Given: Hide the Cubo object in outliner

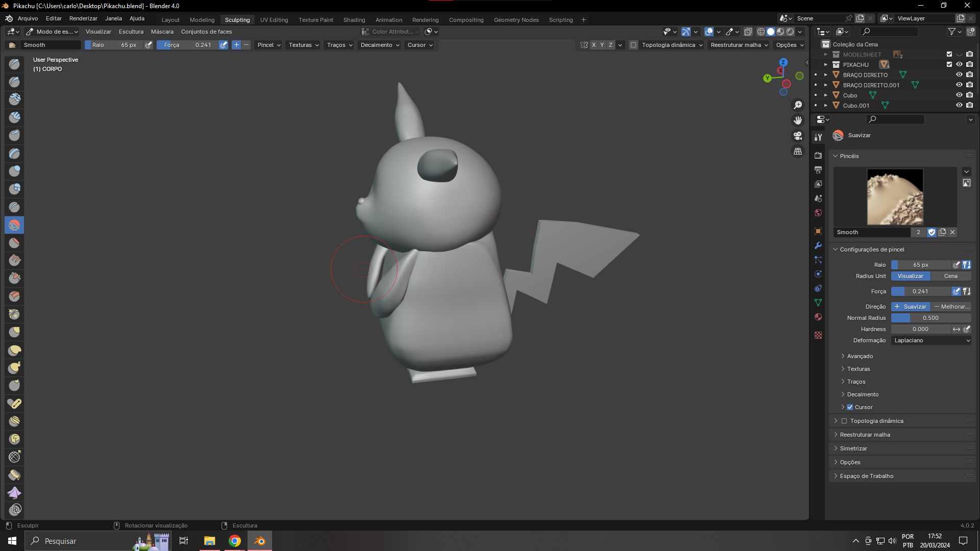Looking at the screenshot, I should (x=959, y=95).
